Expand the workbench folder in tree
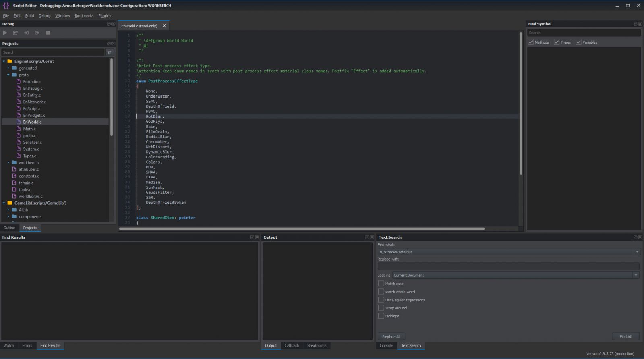This screenshot has width=644, height=359. point(8,163)
